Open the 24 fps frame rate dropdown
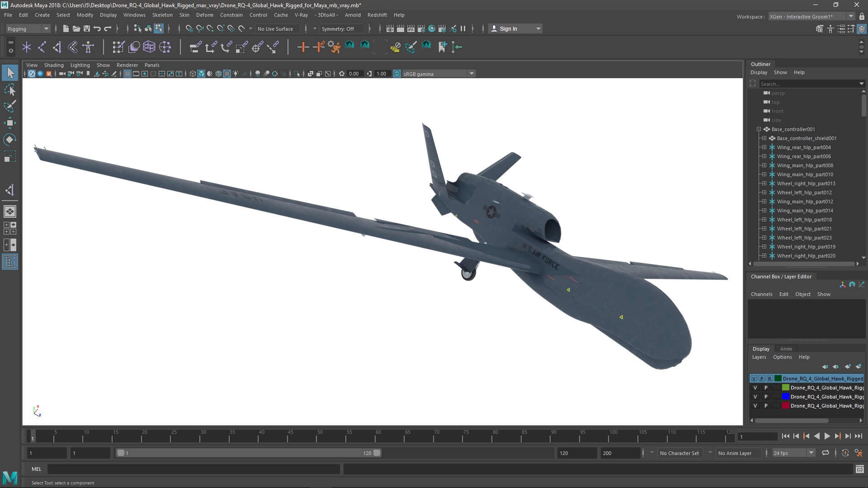Image resolution: width=868 pixels, height=488 pixels. click(793, 453)
